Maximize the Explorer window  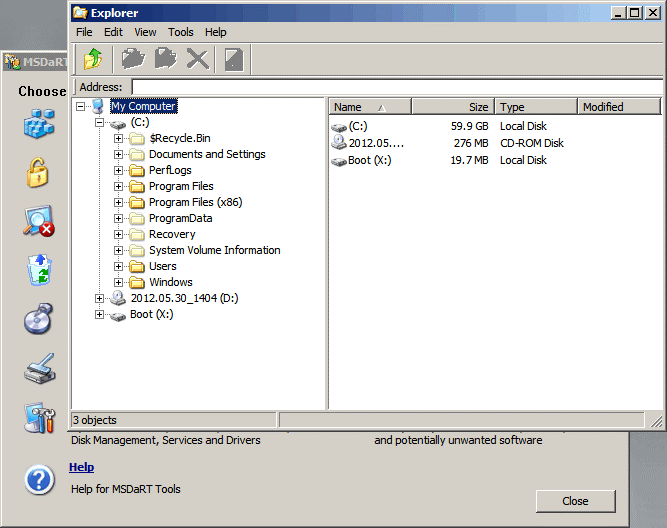tap(634, 13)
